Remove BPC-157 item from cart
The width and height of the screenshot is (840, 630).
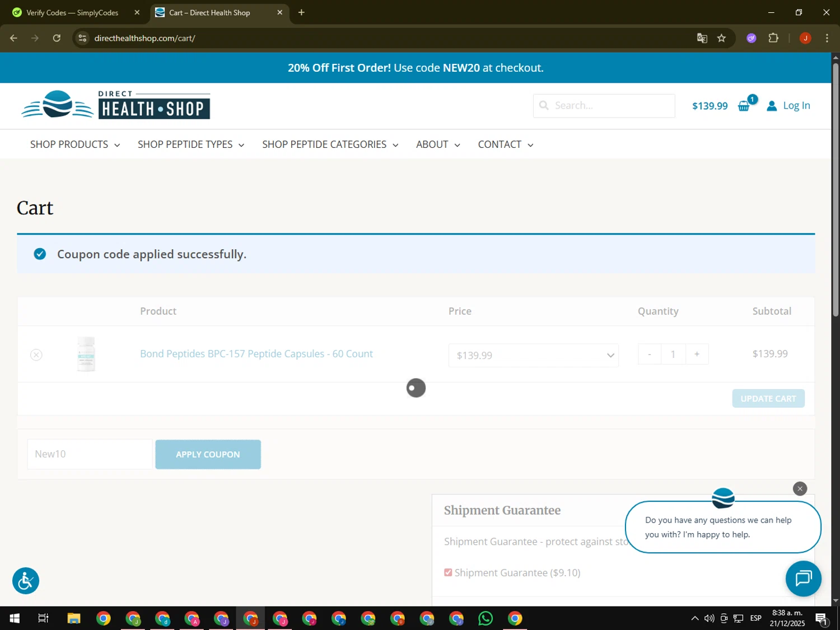point(36,354)
